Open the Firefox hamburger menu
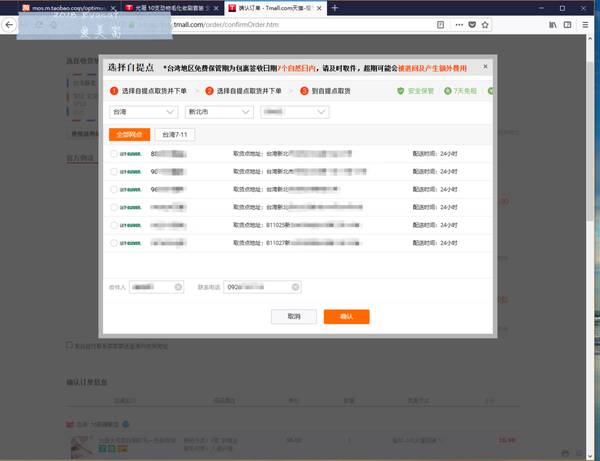This screenshot has width=600, height=461. [585, 25]
